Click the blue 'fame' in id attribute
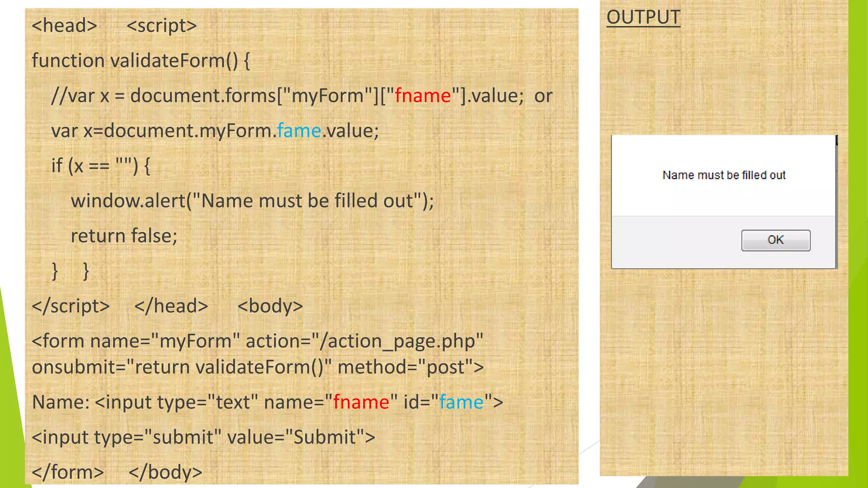Screen dimensions: 868x488 [462, 402]
